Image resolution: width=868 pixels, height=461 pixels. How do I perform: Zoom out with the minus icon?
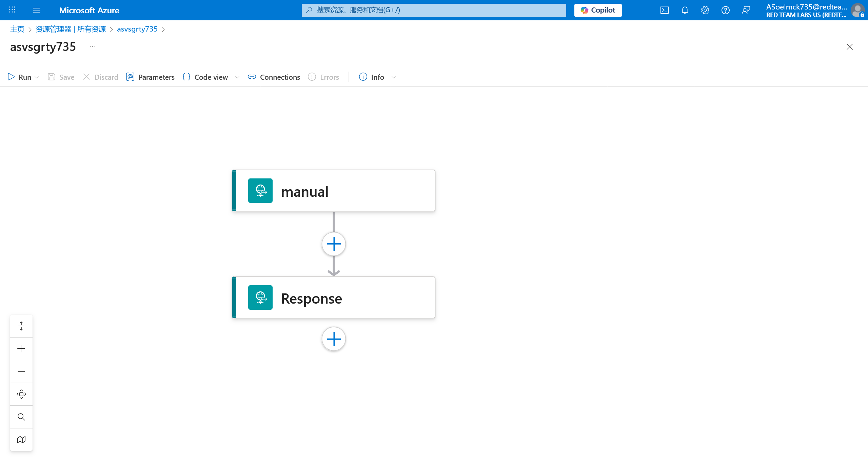[x=21, y=371]
